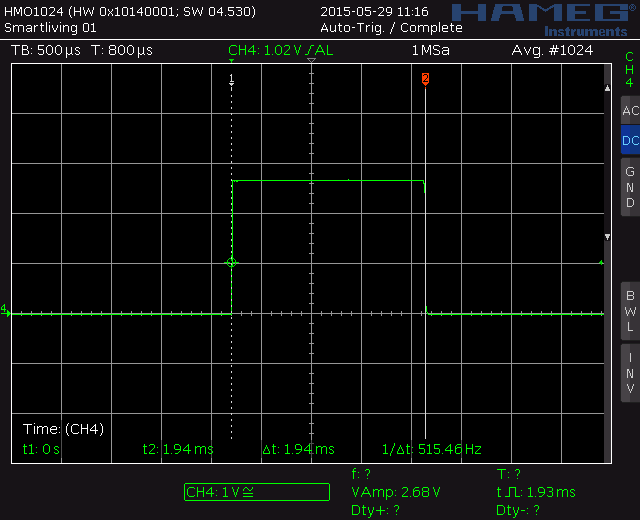Click the VAmp: 2.68V measurement readout
The image size is (640, 520).
pyautogui.click(x=396, y=492)
